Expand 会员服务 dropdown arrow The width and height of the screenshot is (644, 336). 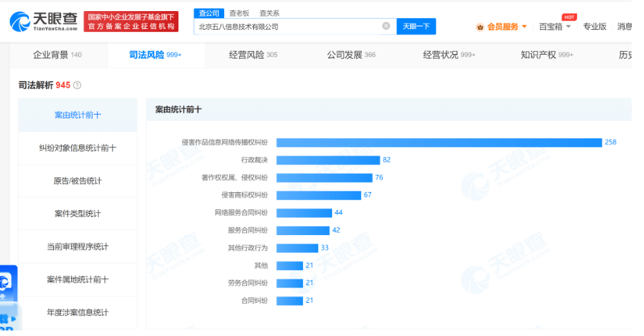[524, 27]
